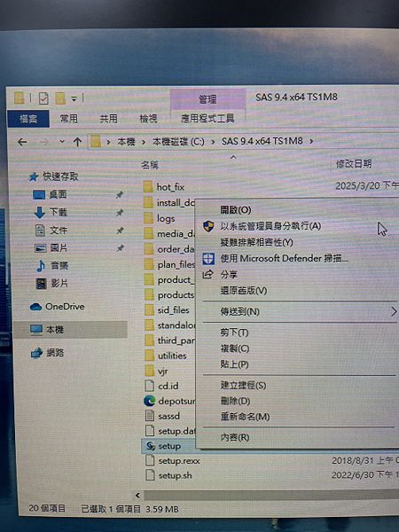Click the Microsoft Defender shield icon in context menu

208,259
